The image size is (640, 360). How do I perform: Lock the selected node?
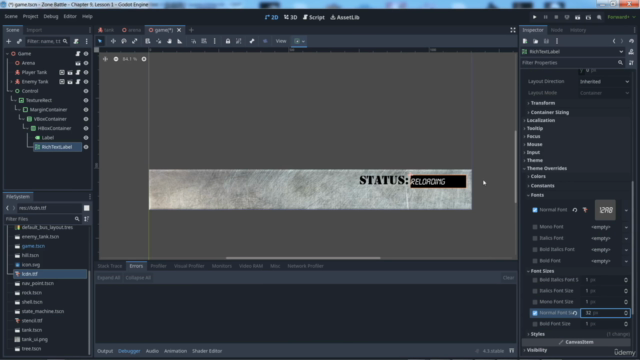point(228,41)
